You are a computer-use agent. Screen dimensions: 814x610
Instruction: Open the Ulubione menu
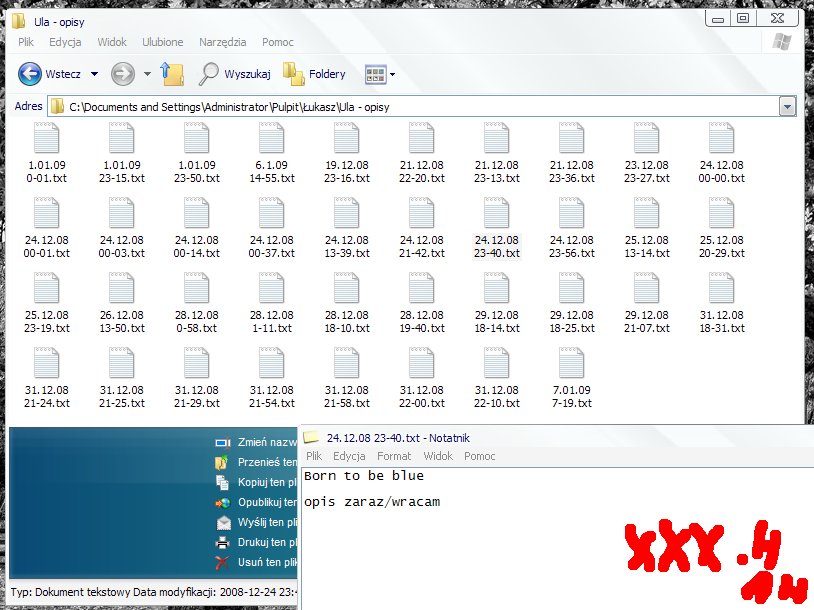162,42
